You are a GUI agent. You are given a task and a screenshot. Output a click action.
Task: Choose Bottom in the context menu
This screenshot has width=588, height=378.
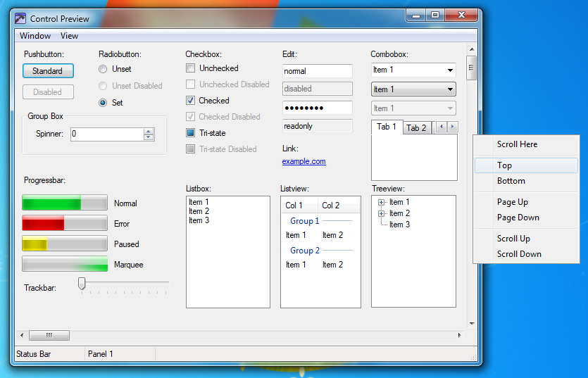coord(526,181)
